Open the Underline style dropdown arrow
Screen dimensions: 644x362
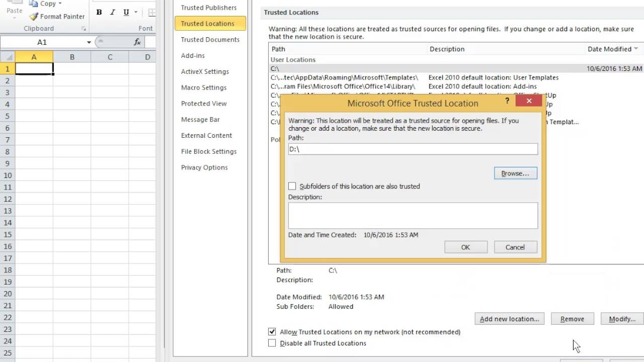click(x=136, y=13)
